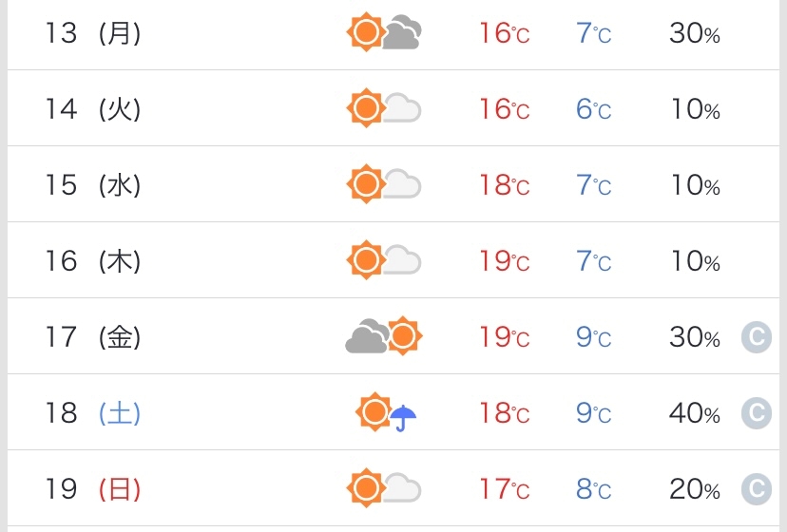This screenshot has width=787, height=532.
Task: Click the 40% rain probability on Saturday
Action: [695, 413]
